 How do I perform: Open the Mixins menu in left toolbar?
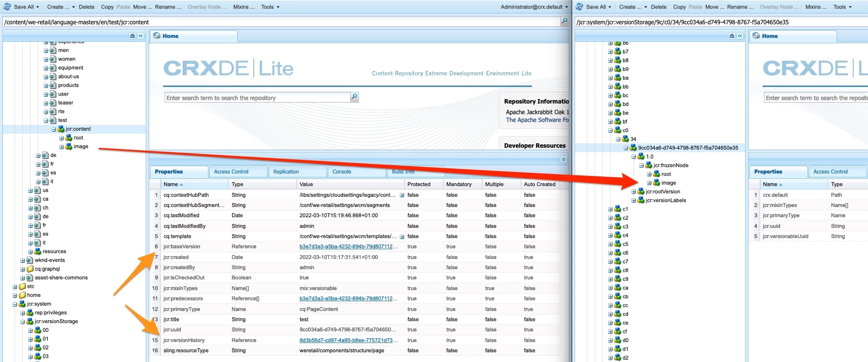click(244, 7)
